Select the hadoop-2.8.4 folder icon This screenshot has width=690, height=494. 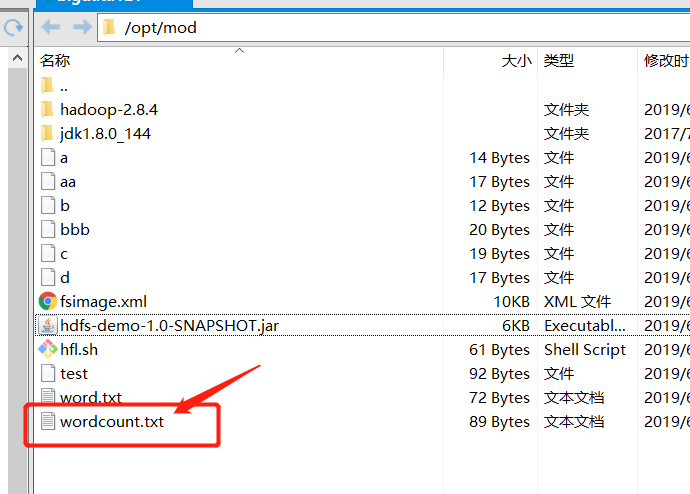(47, 110)
